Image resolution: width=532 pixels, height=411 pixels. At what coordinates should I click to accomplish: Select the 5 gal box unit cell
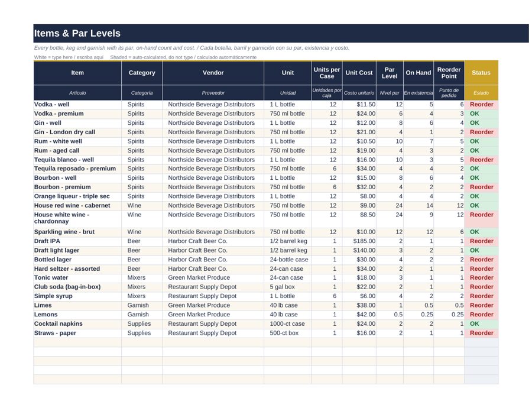(288, 287)
